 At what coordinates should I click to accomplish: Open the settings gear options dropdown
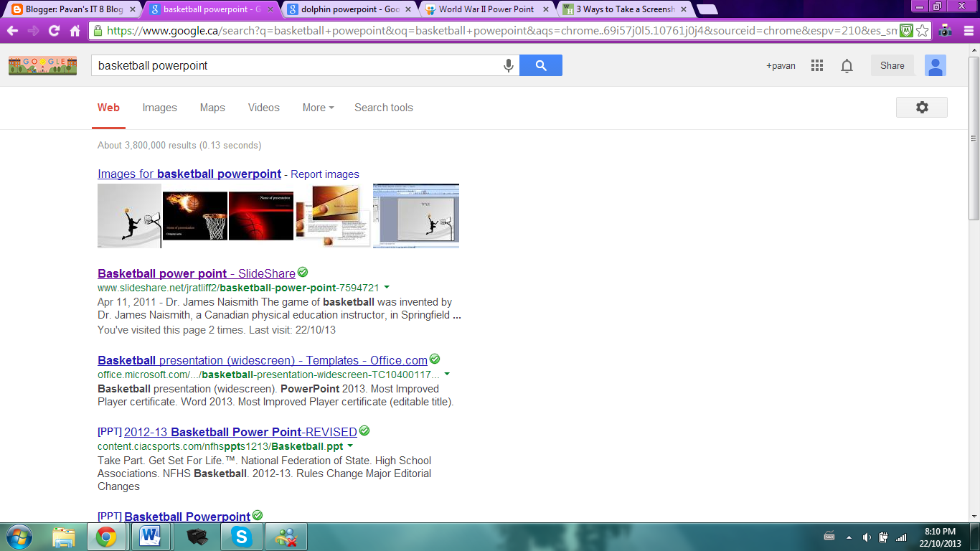click(922, 107)
